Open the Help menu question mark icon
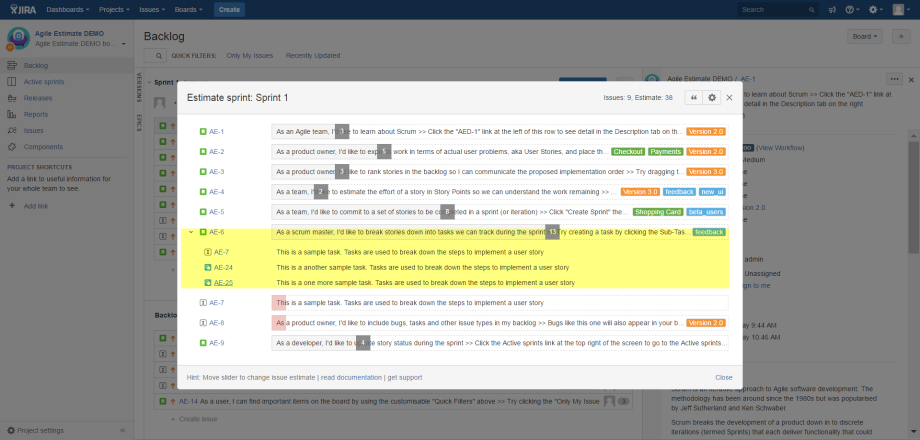Screen dimensions: 920x440 tap(851, 9)
